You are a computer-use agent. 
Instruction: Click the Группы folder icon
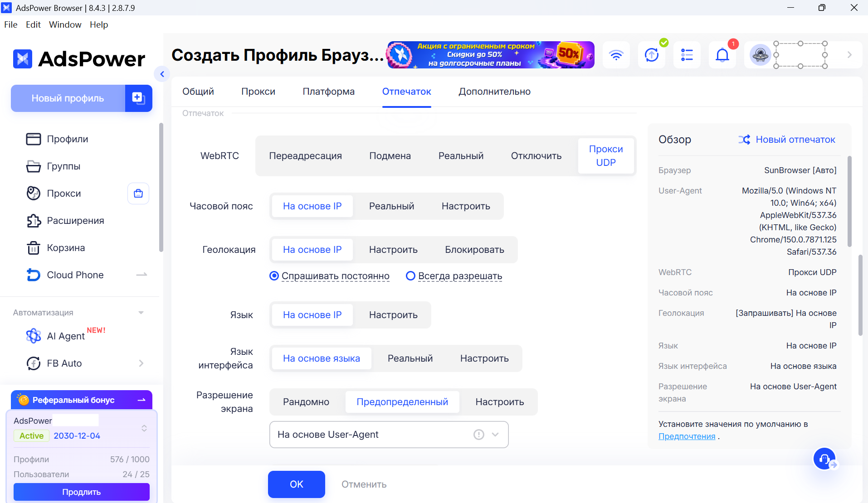click(34, 166)
